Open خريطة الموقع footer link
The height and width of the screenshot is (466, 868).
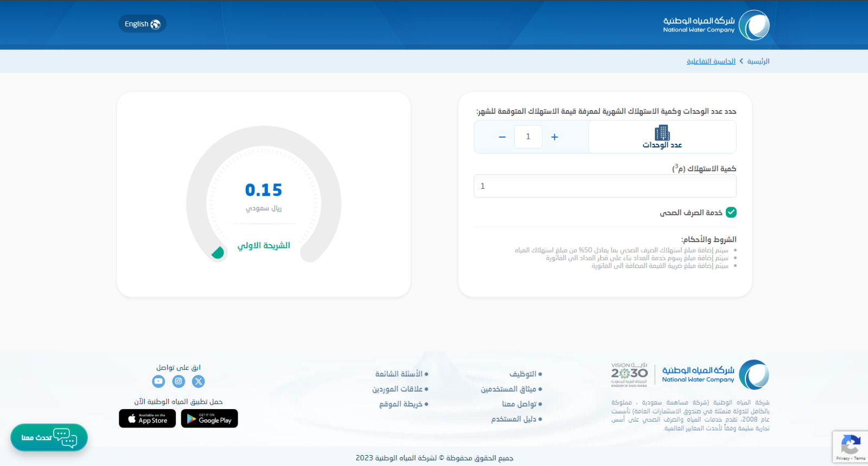click(401, 404)
